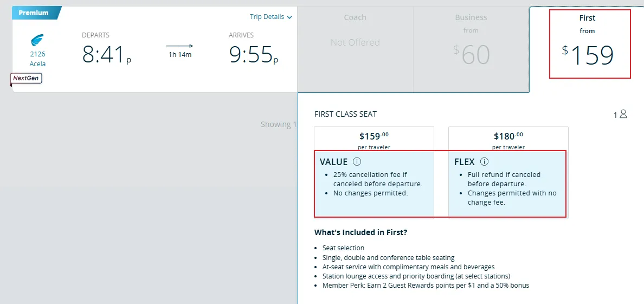644x304 pixels.
Task: Select the First class fare tab
Action: click(589, 45)
